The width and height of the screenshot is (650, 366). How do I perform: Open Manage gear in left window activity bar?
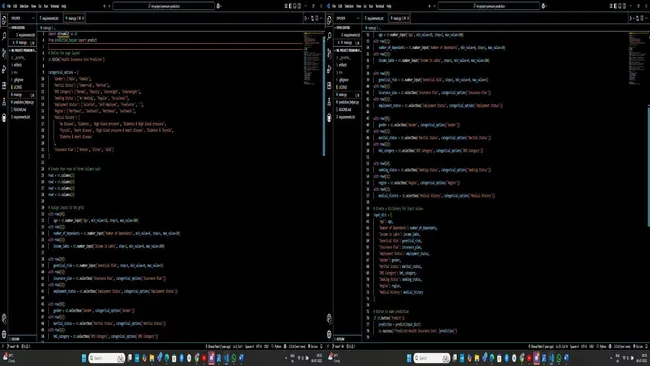[x=4, y=334]
